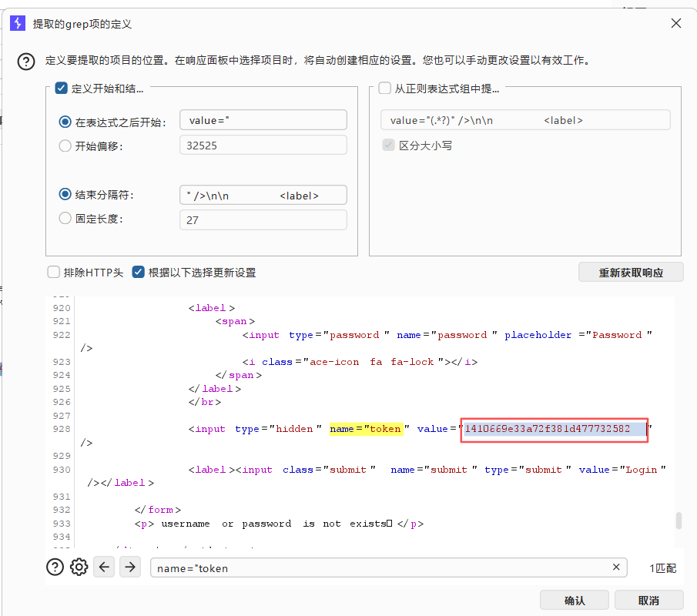697x616 pixels.
Task: Confirm with the 确认 button
Action: click(575, 601)
